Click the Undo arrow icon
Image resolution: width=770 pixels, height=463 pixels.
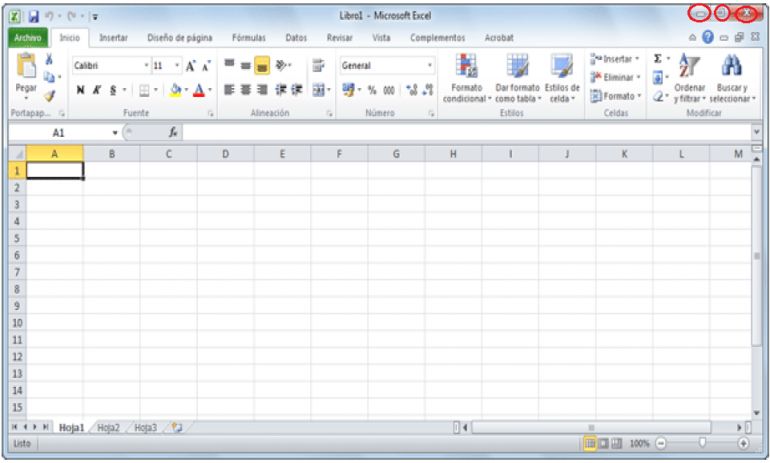pos(49,16)
